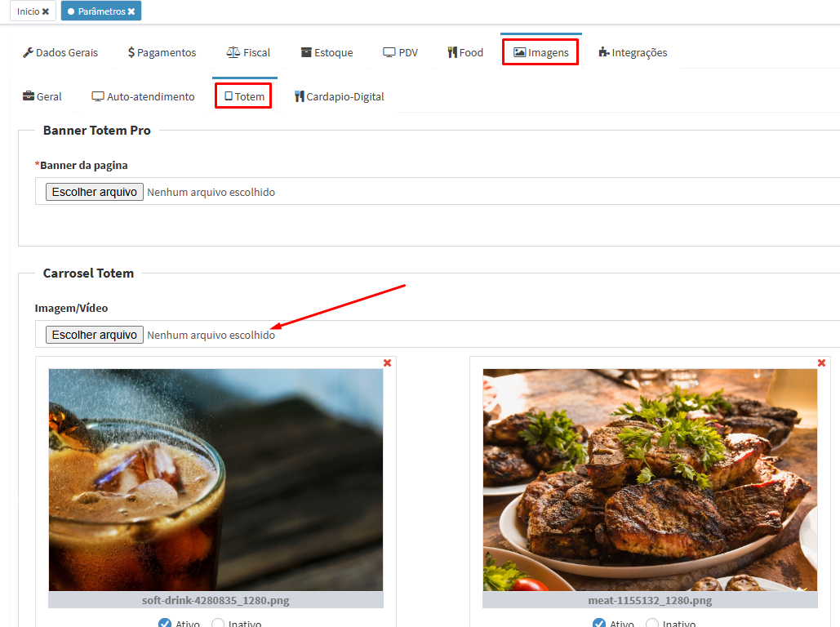The height and width of the screenshot is (627, 840).
Task: Click the soft-drink glass thumbnail
Action: [x=216, y=479]
